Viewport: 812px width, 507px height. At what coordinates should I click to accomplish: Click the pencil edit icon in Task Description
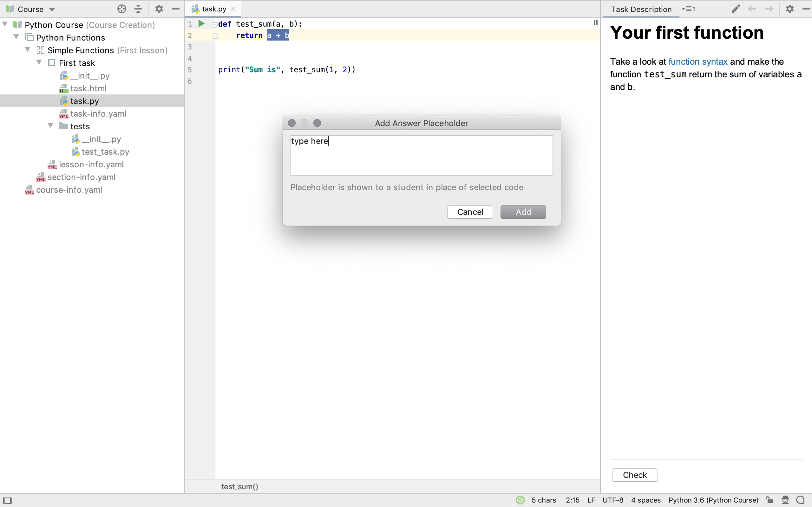click(x=736, y=9)
